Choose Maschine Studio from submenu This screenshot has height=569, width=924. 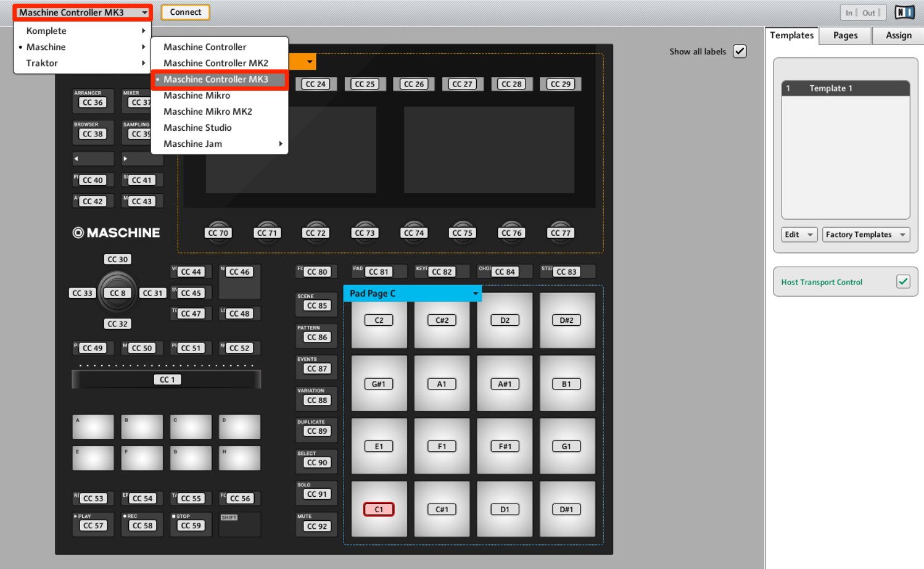tap(220, 128)
